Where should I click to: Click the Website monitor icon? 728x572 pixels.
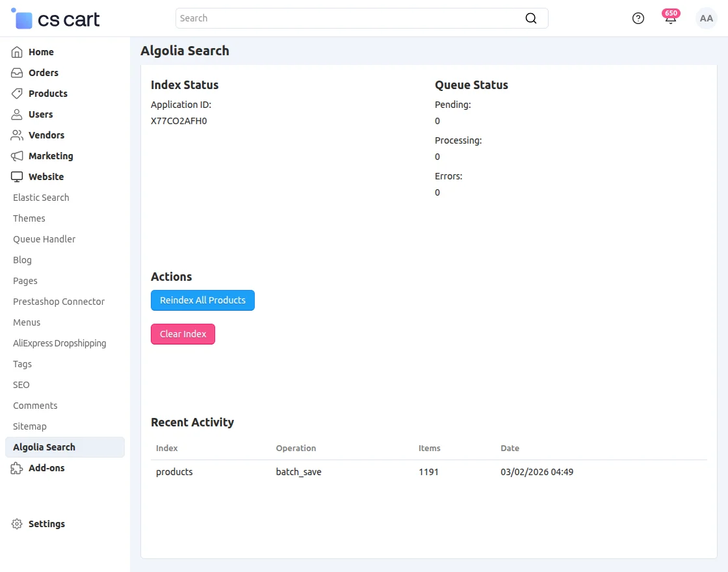click(x=18, y=177)
